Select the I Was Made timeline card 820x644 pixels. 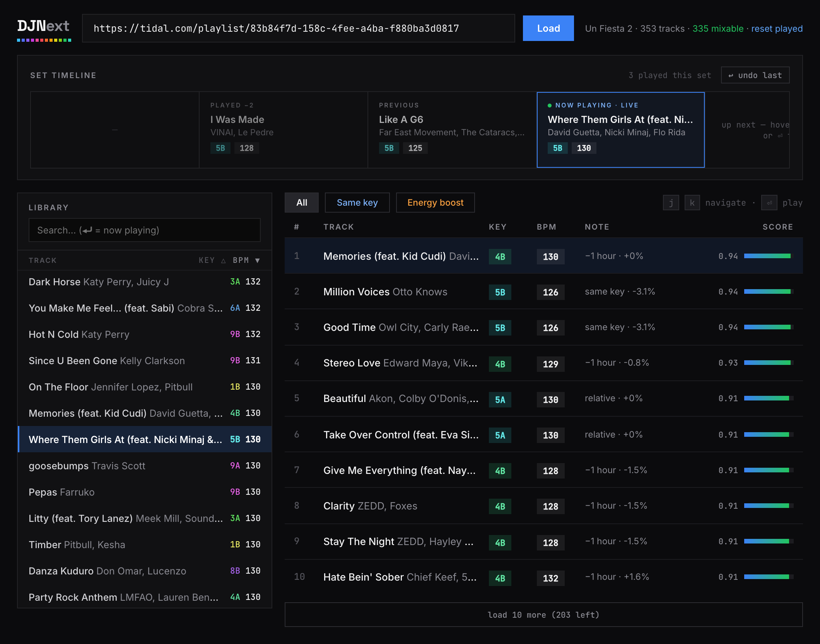click(x=283, y=130)
